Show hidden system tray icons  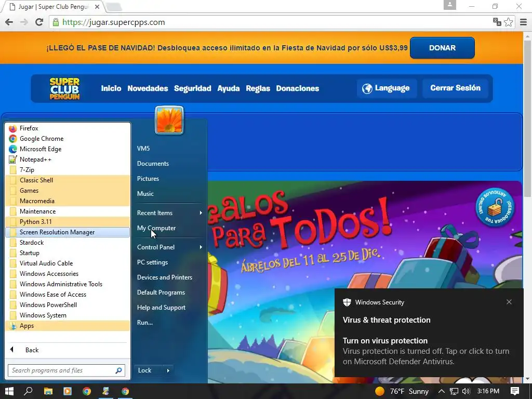click(x=442, y=391)
